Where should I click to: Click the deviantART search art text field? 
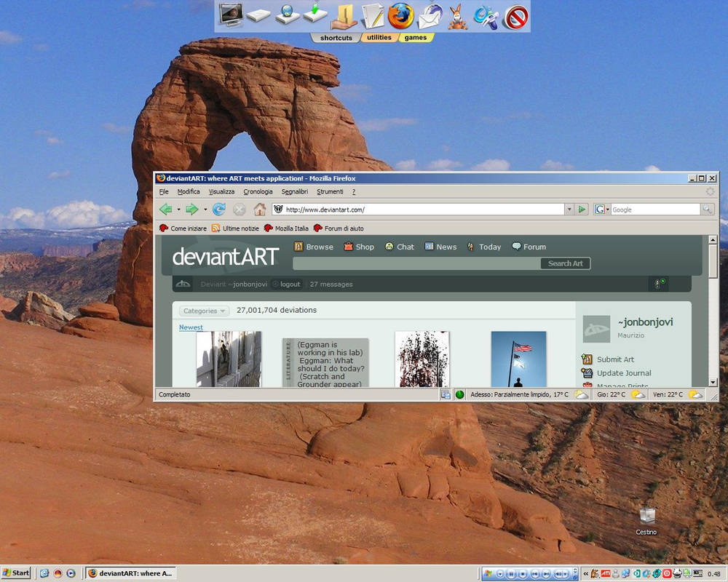pos(416,263)
